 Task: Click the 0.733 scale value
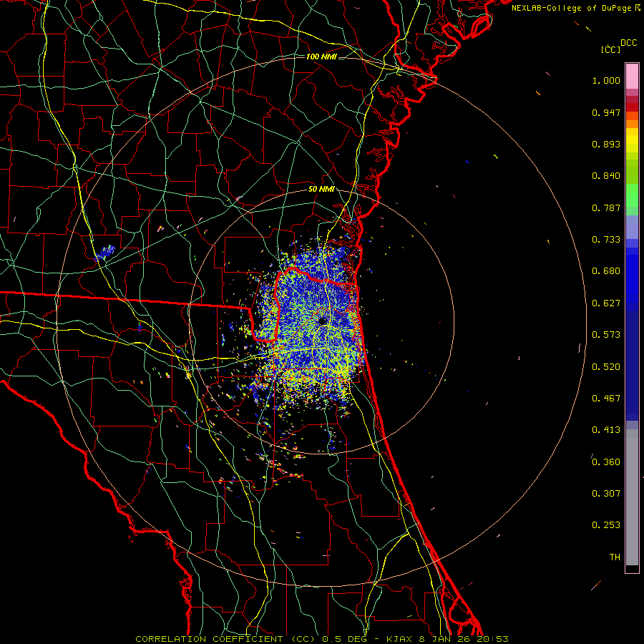[606, 240]
